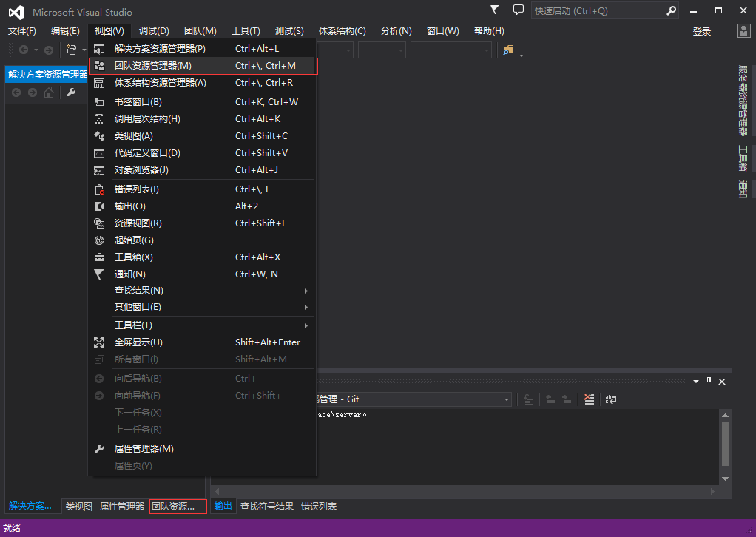Click the Solution Explorer properties wrench icon
This screenshot has width=756, height=537.
tap(71, 92)
